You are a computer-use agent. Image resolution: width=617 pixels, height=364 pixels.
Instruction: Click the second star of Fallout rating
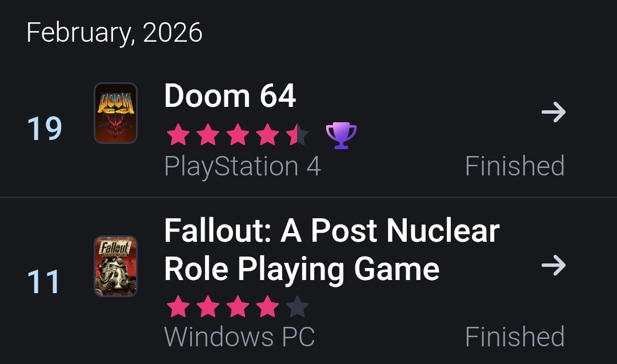pyautogui.click(x=208, y=307)
